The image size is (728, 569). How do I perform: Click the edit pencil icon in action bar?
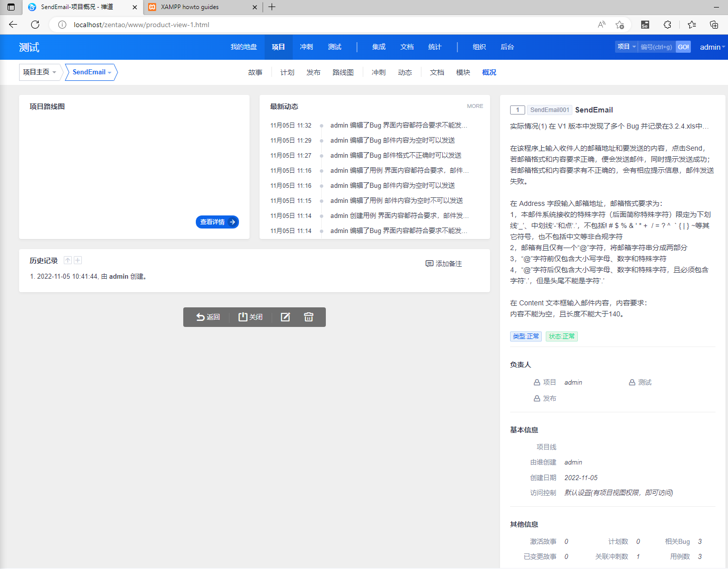pyautogui.click(x=285, y=317)
